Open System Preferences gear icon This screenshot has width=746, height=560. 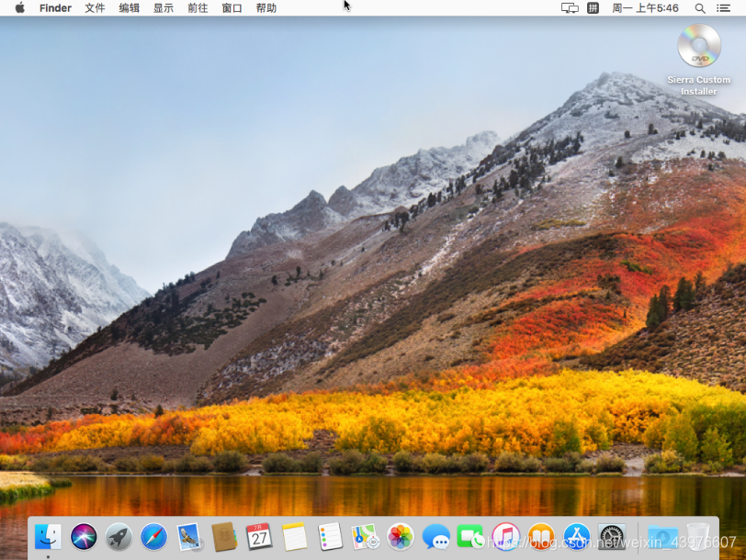612,537
